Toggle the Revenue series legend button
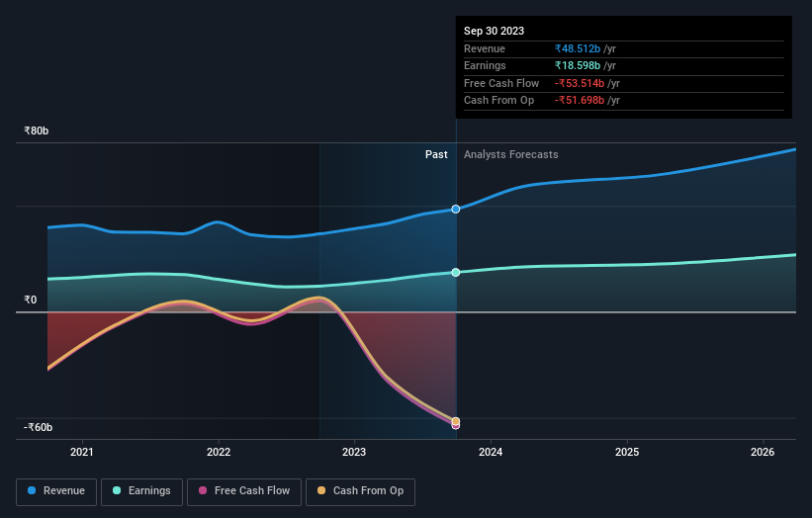The height and width of the screenshot is (518, 812). tap(56, 491)
